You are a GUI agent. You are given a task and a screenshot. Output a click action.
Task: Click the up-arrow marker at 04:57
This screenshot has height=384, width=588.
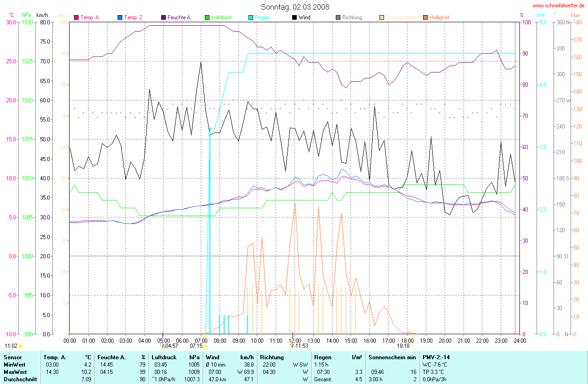point(163,346)
